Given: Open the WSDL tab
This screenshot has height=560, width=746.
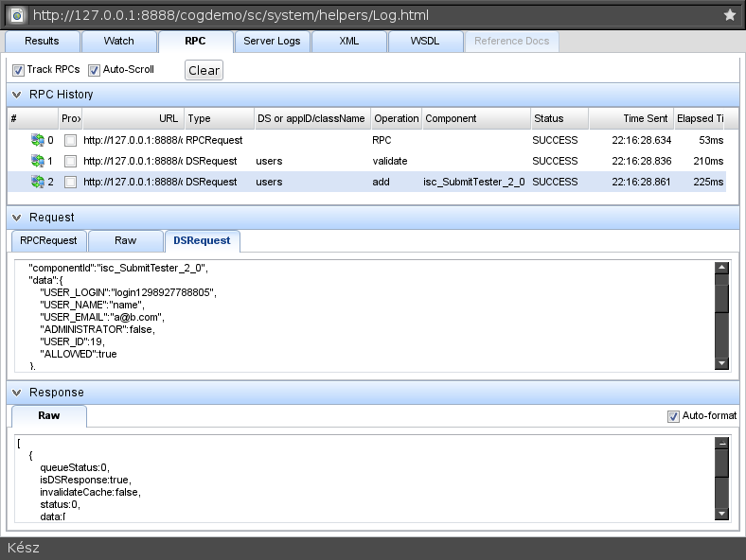Looking at the screenshot, I should [425, 42].
